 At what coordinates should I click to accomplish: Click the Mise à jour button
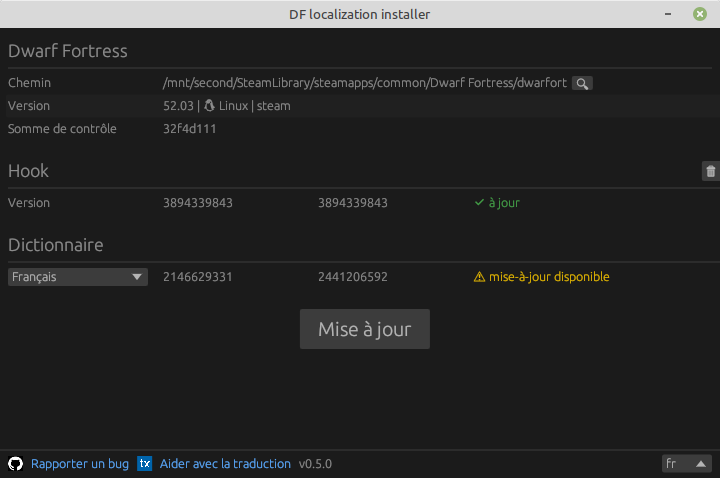[365, 329]
